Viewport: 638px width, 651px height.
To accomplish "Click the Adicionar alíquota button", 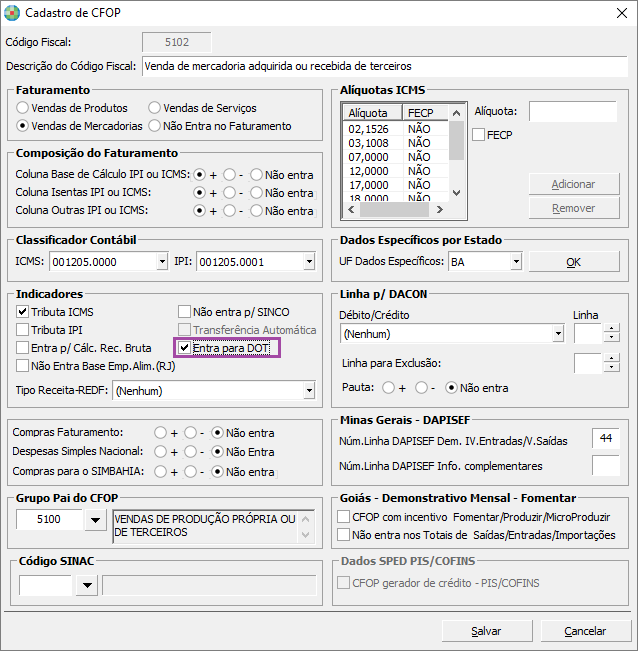I will pos(574,184).
